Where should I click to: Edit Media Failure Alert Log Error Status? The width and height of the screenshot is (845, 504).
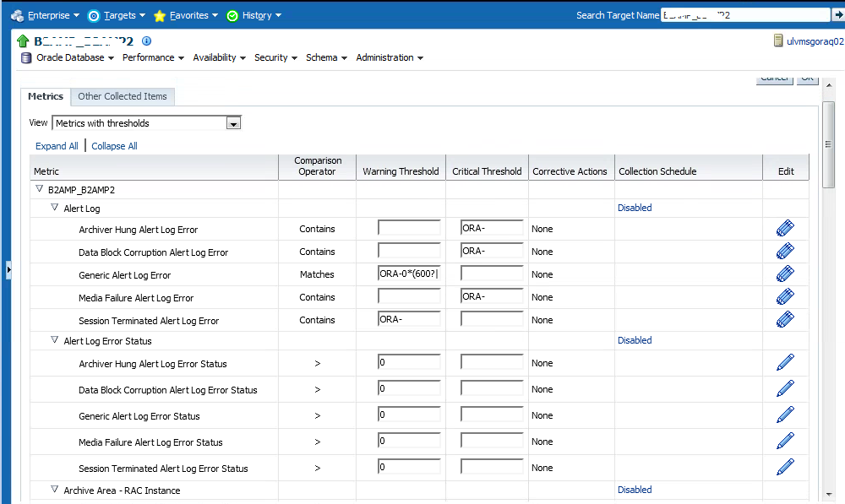click(x=785, y=441)
